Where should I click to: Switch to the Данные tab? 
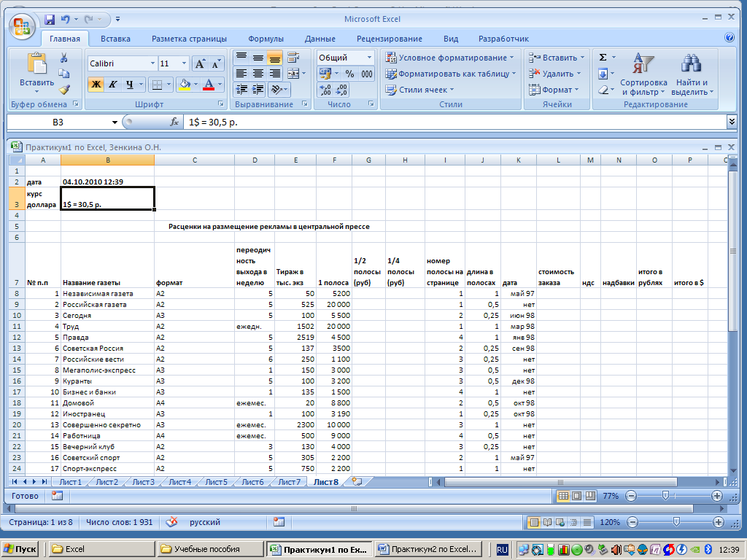point(320,39)
